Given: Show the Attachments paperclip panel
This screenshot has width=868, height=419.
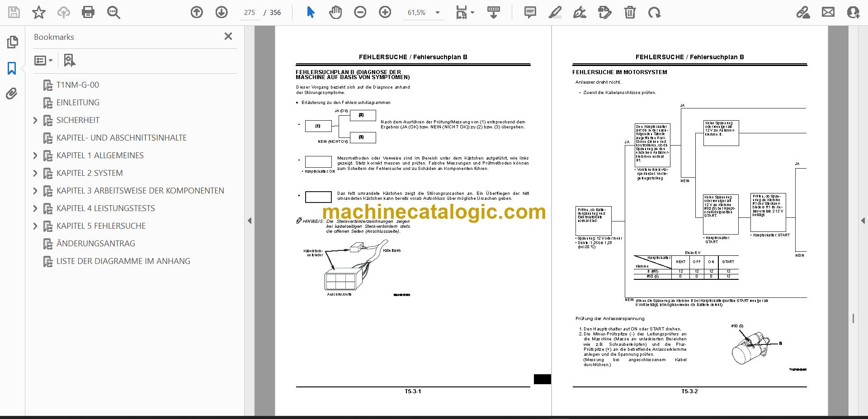Looking at the screenshot, I should click(12, 94).
